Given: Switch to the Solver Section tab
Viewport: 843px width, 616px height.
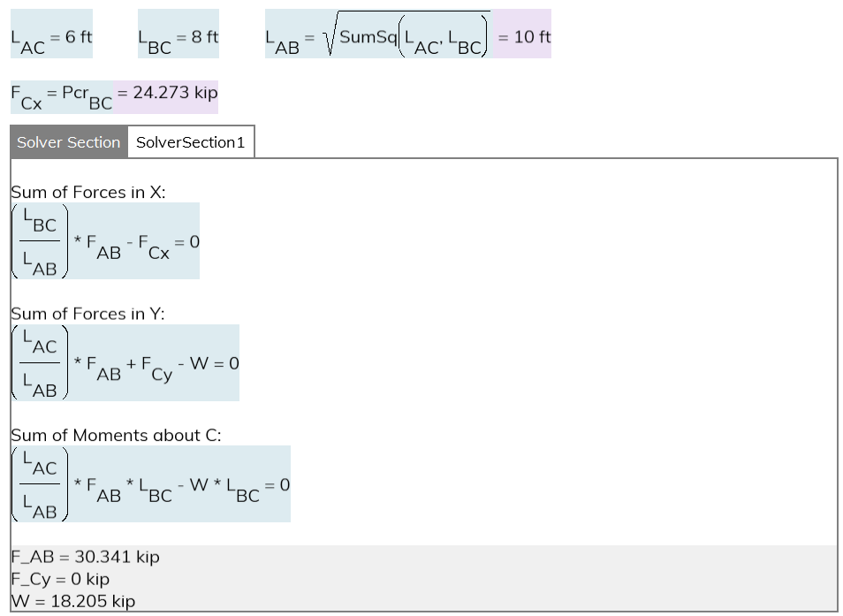Looking at the screenshot, I should click(x=69, y=142).
